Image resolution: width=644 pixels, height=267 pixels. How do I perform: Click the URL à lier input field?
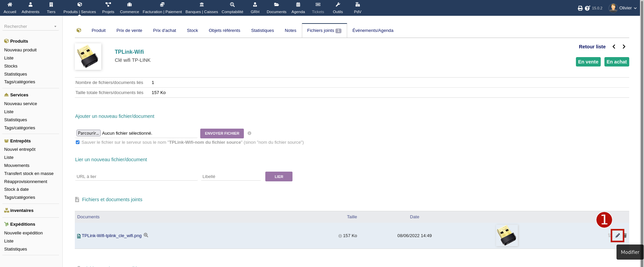click(136, 177)
